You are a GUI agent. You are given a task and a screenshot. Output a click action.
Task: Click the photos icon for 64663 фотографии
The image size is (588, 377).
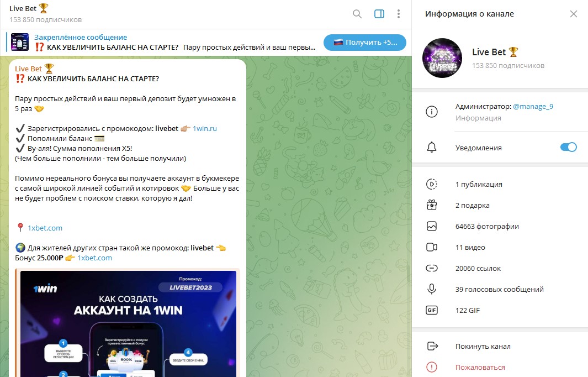point(432,226)
